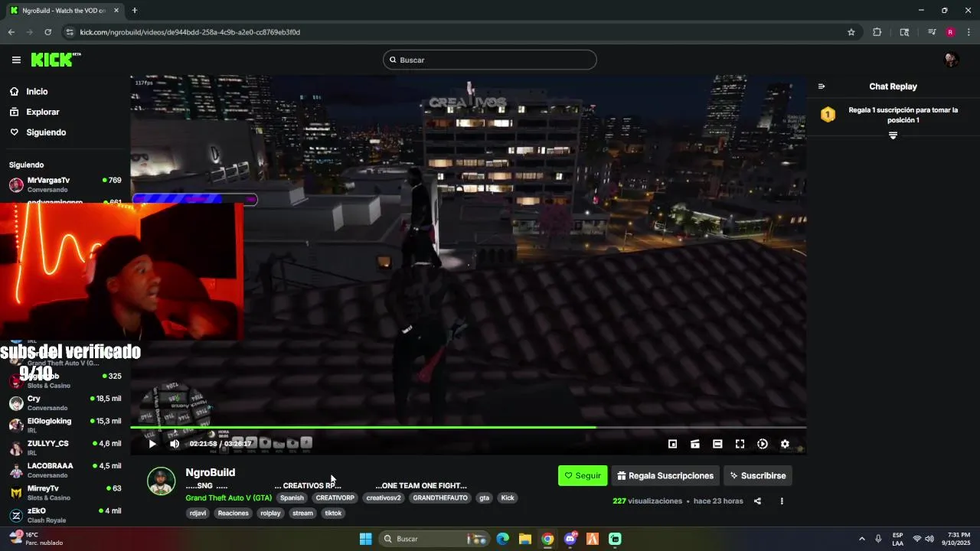Open NgroBuild channel avatar
This screenshot has height=551, width=980.
161,481
